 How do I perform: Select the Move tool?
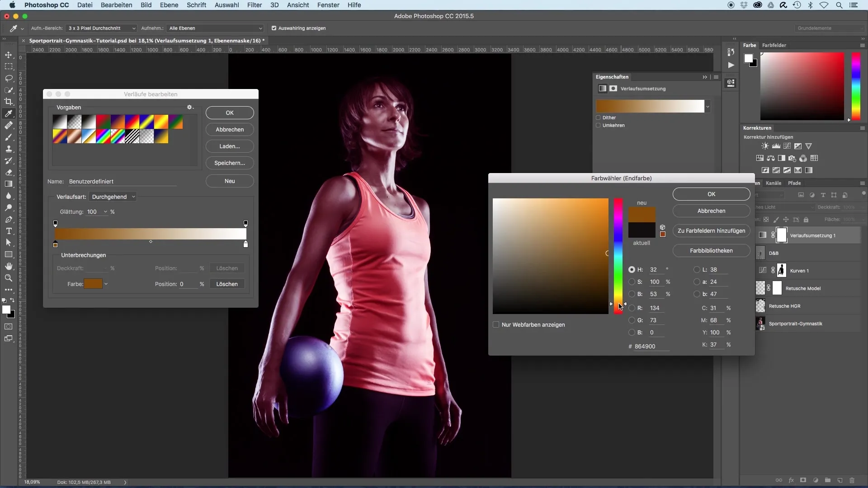pos(9,55)
